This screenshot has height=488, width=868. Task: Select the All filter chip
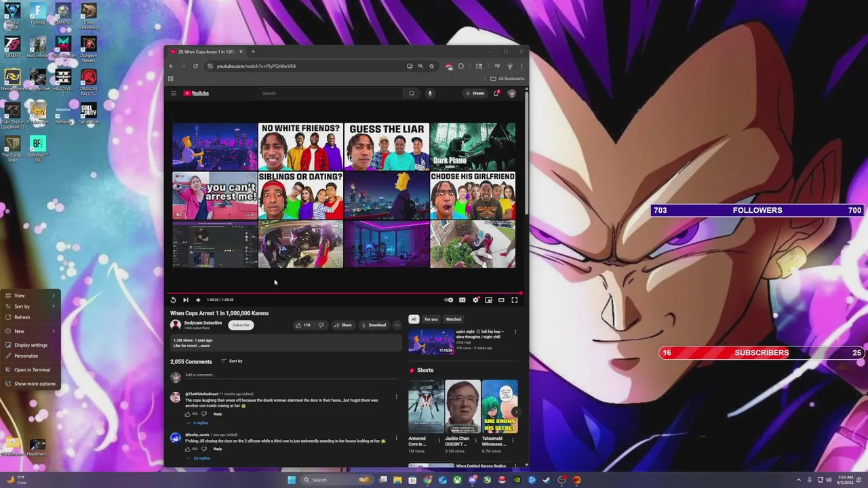point(414,319)
